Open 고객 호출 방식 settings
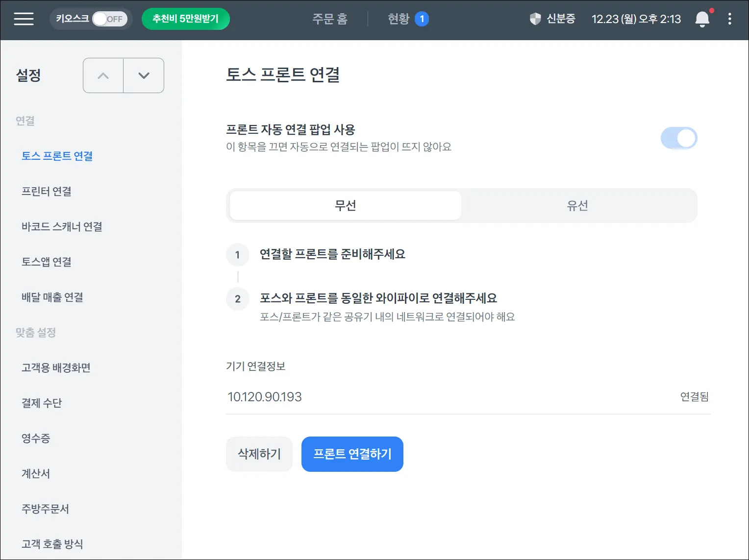Image resolution: width=749 pixels, height=560 pixels. pos(52,544)
